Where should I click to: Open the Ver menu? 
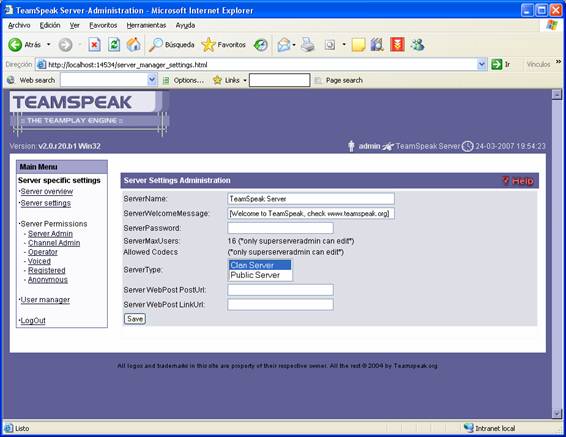(75, 25)
